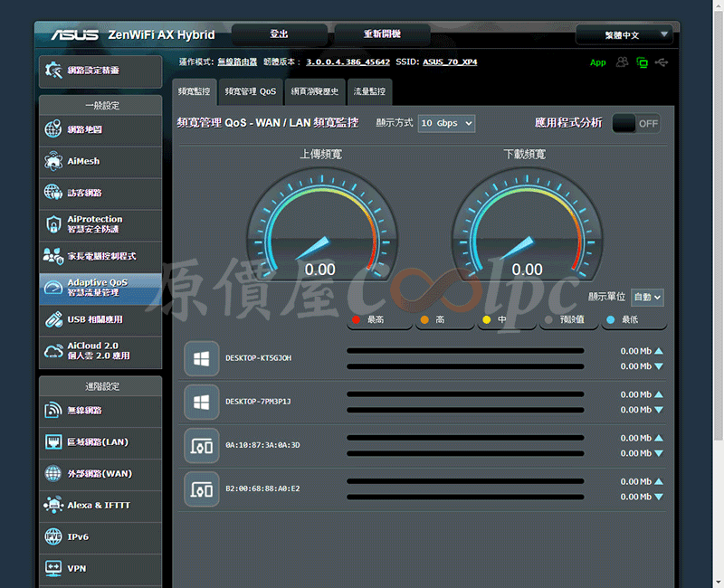Select the blue 最低 priority swatch

coord(610,319)
